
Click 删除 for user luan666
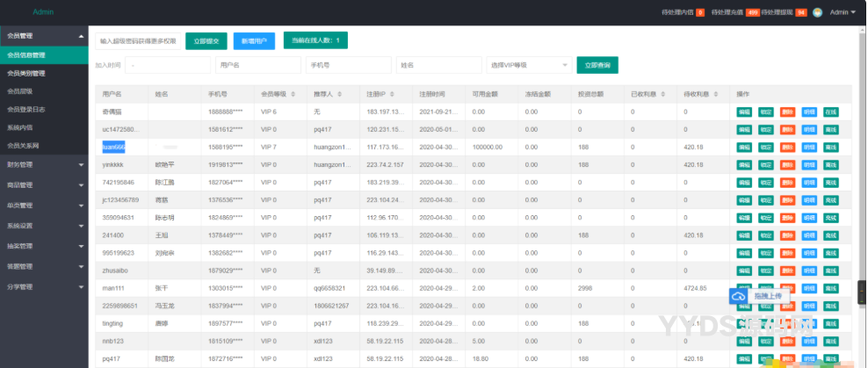787,148
